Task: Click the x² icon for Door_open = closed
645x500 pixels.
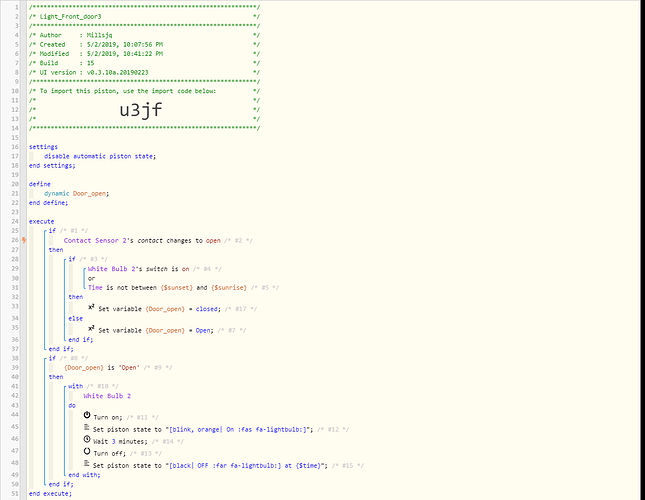Action: 91,307
